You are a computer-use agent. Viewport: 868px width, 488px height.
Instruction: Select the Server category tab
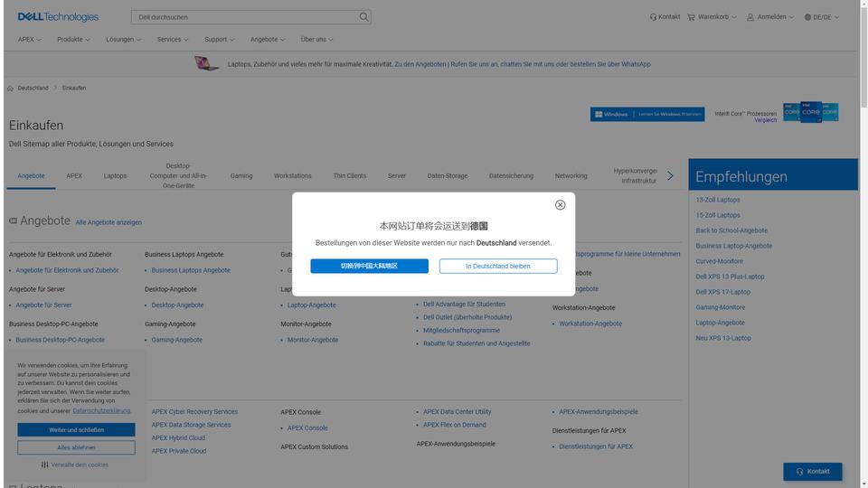point(396,176)
